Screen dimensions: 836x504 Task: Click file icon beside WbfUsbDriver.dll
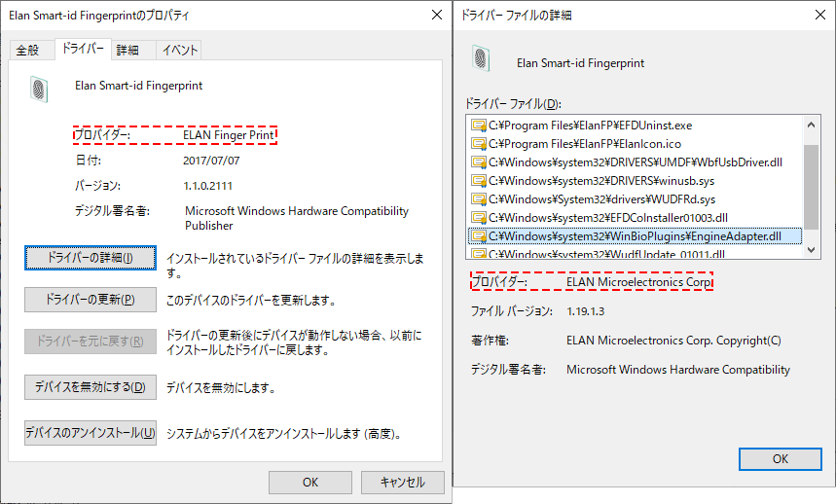click(x=478, y=162)
